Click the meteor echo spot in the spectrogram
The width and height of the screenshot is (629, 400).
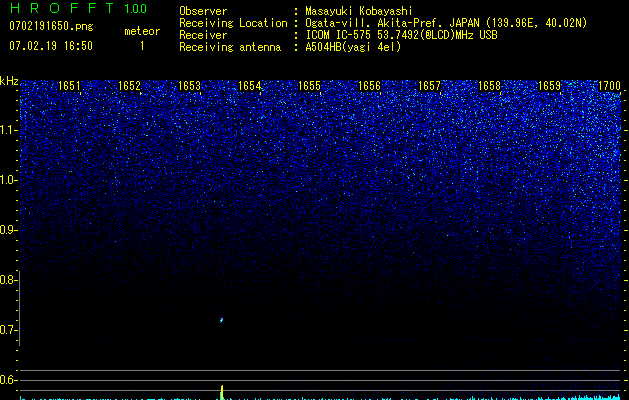(x=221, y=320)
